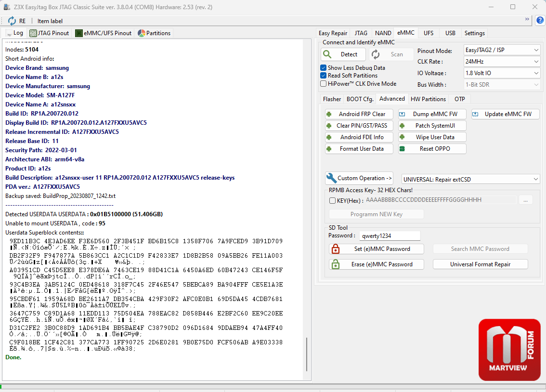Click the Android icon on Format User Data
The height and width of the screenshot is (392, 546).
pyautogui.click(x=329, y=149)
